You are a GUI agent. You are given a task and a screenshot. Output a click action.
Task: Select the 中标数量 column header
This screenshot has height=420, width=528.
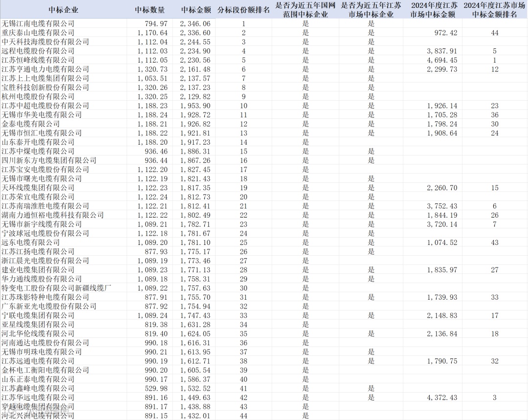tap(150, 10)
